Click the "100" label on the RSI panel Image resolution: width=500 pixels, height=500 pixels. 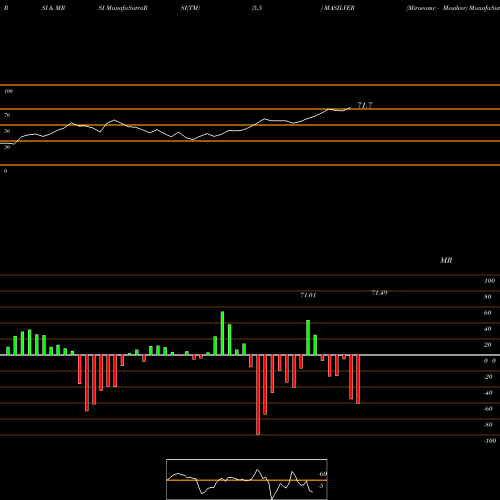click(x=8, y=91)
